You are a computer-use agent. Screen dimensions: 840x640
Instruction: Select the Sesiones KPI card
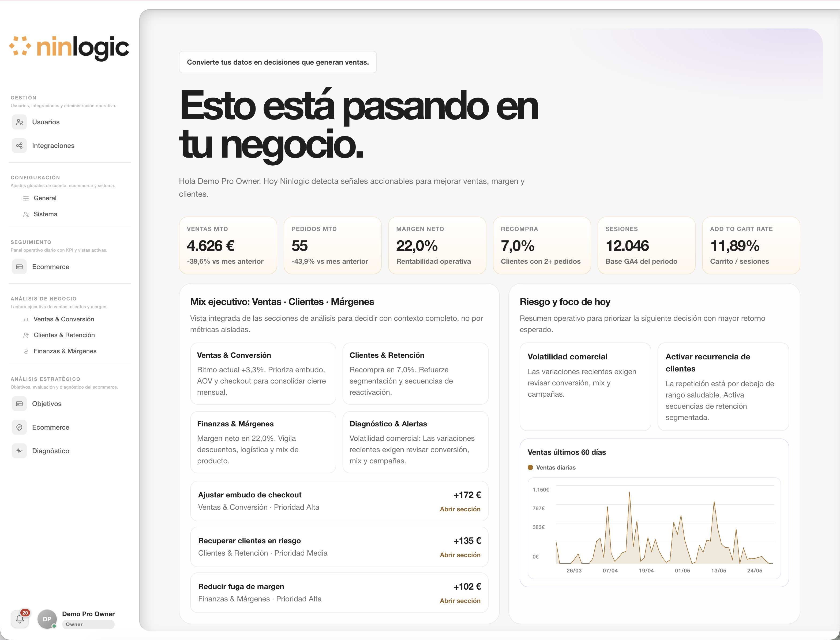tap(647, 246)
